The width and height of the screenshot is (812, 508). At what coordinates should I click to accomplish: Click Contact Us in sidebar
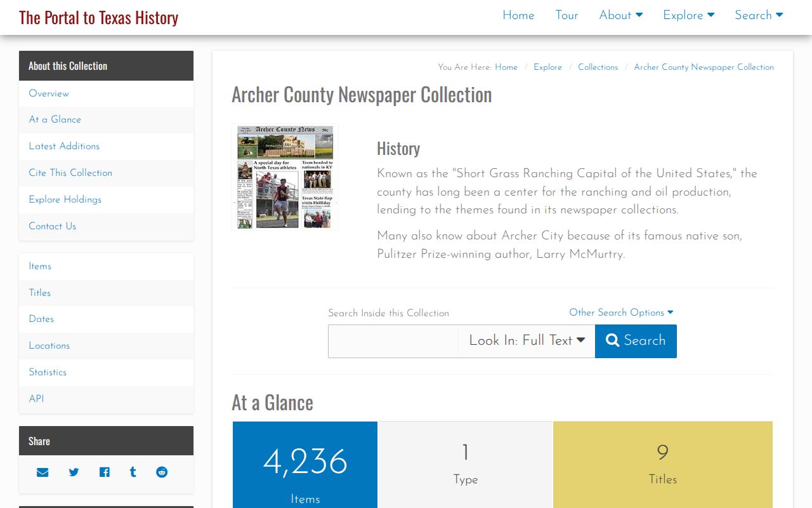pyautogui.click(x=107, y=226)
